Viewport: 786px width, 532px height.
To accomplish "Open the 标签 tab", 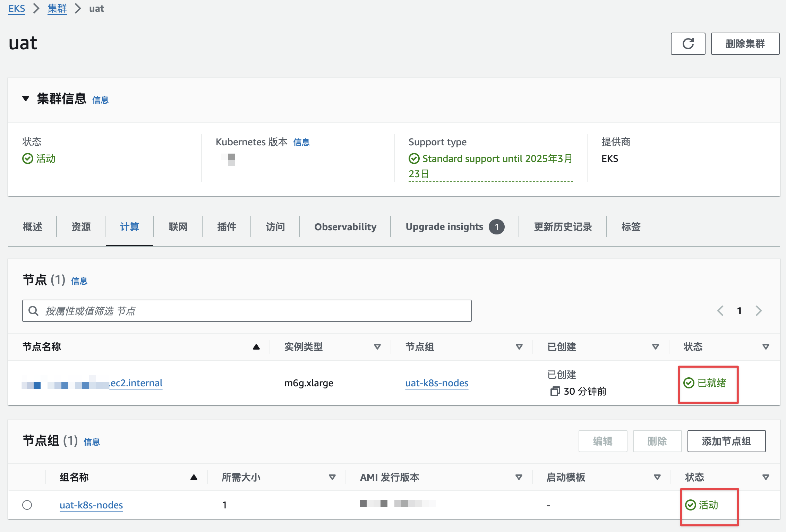I will (x=631, y=227).
